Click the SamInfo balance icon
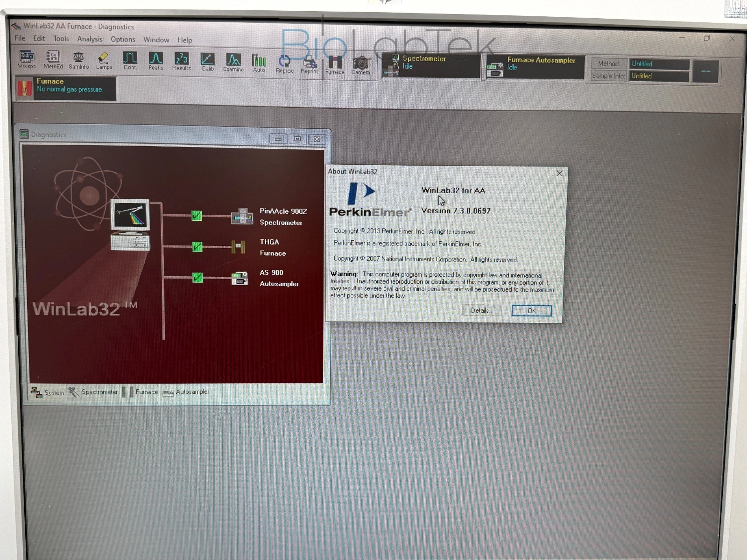 click(78, 60)
